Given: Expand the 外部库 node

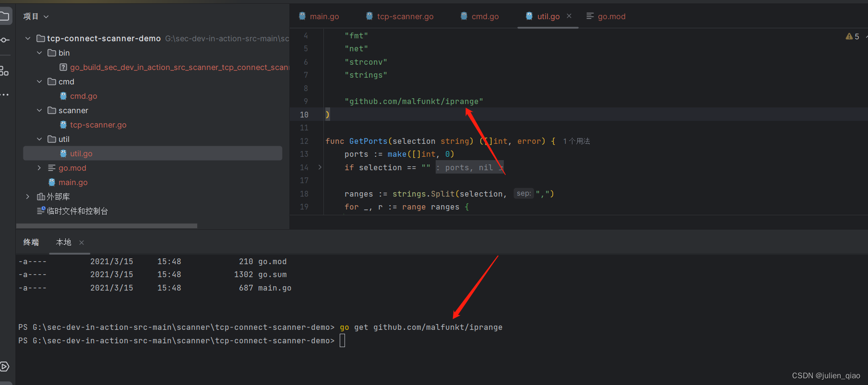Looking at the screenshot, I should [28, 197].
